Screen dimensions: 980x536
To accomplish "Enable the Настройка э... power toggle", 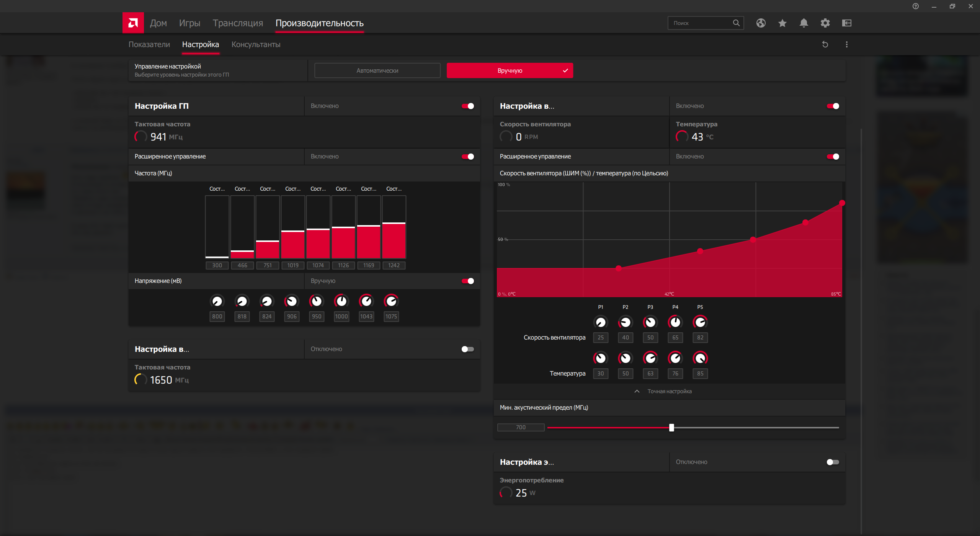I will (x=833, y=462).
